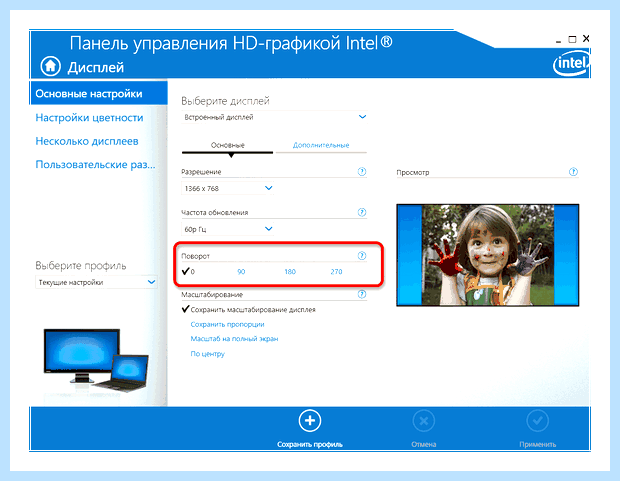This screenshot has height=481, width=620.
Task: Select Сохранить масштабирование дисплея option
Action: pos(249,309)
